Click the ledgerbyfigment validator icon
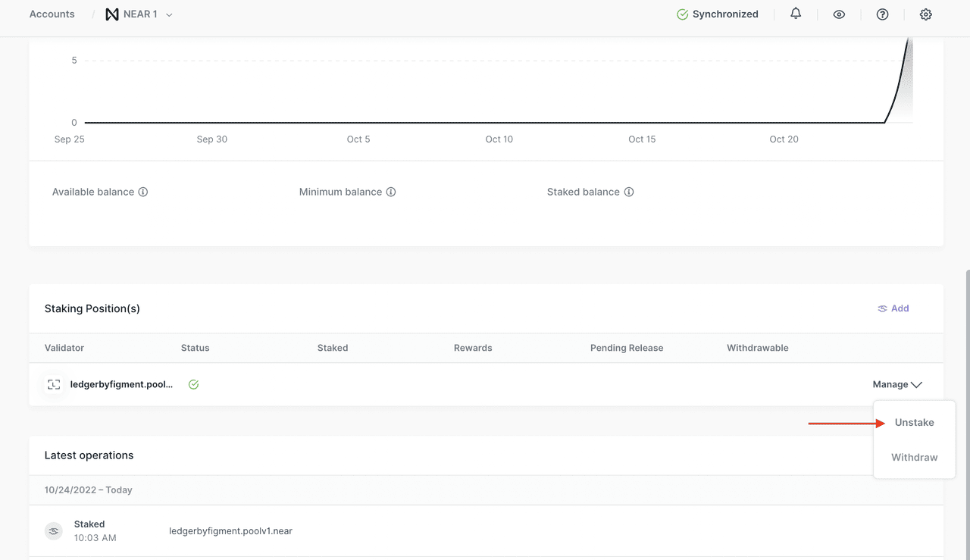 click(x=54, y=385)
